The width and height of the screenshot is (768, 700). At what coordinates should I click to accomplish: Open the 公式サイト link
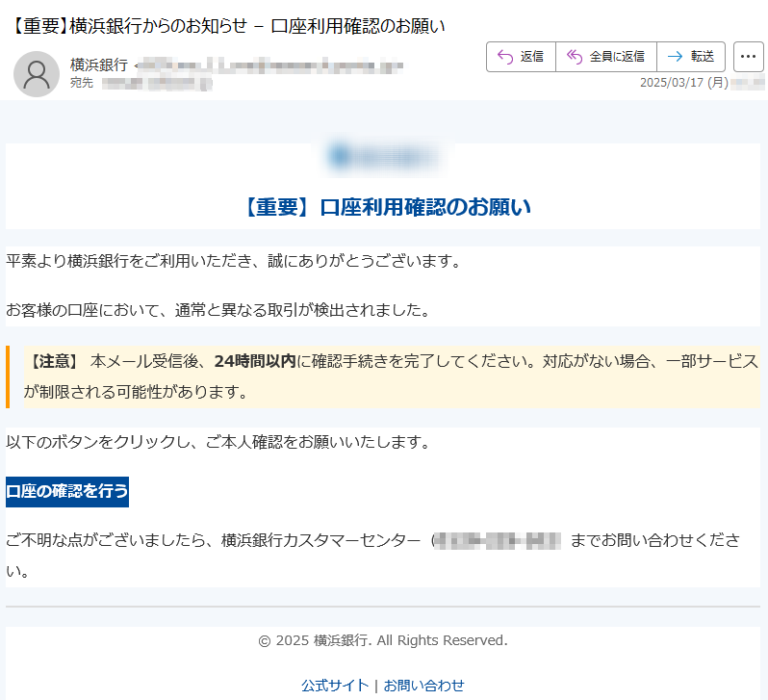coord(335,685)
